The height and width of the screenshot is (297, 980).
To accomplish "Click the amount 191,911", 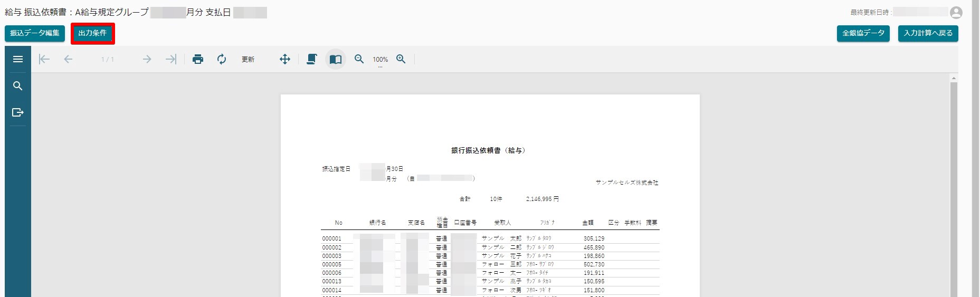I will tap(594, 273).
